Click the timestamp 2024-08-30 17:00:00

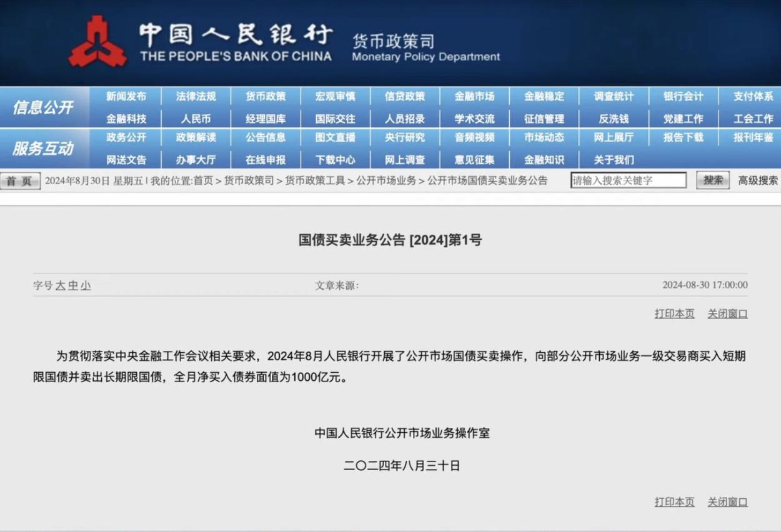705,285
